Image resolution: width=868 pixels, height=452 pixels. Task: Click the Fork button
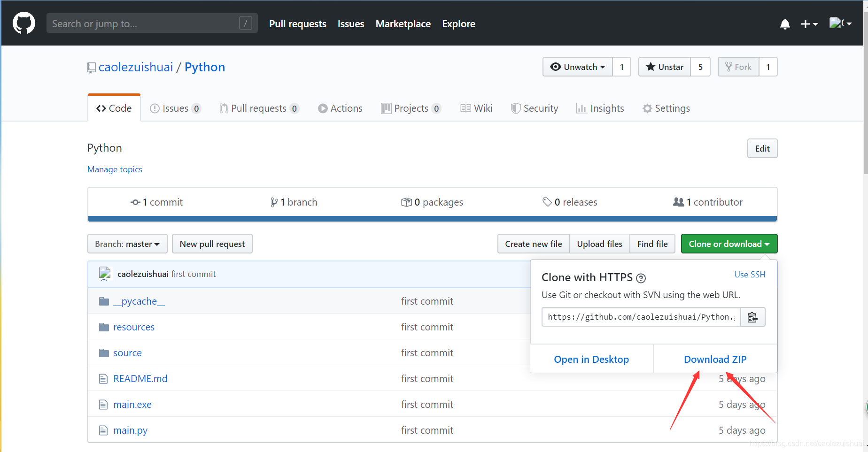[738, 67]
